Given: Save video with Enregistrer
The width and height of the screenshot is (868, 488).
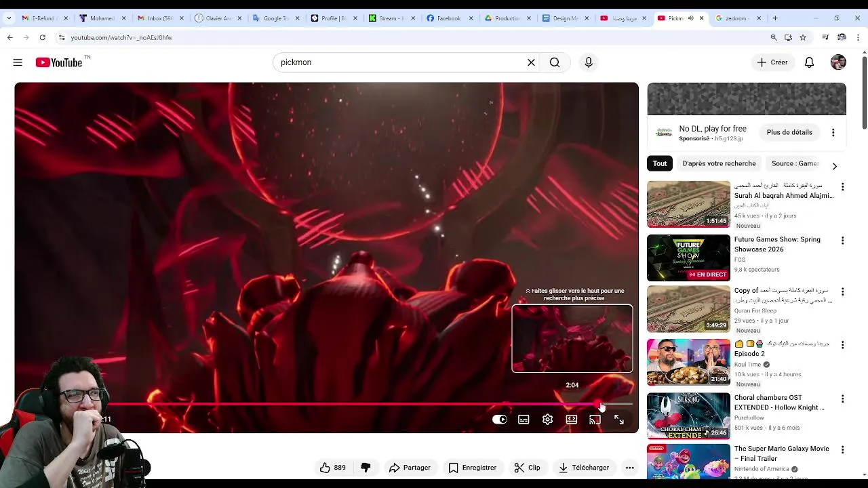Looking at the screenshot, I should click(x=473, y=468).
